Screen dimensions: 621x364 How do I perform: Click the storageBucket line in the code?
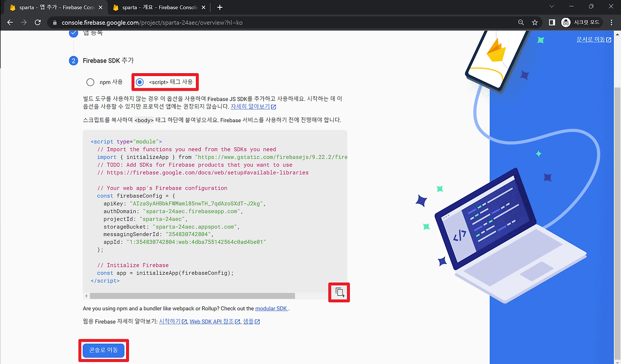[x=172, y=227]
